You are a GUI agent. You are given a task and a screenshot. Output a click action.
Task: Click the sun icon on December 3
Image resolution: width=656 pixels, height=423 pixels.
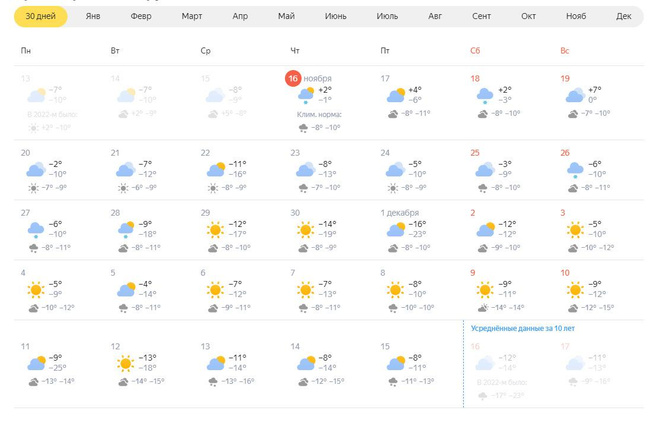click(574, 231)
